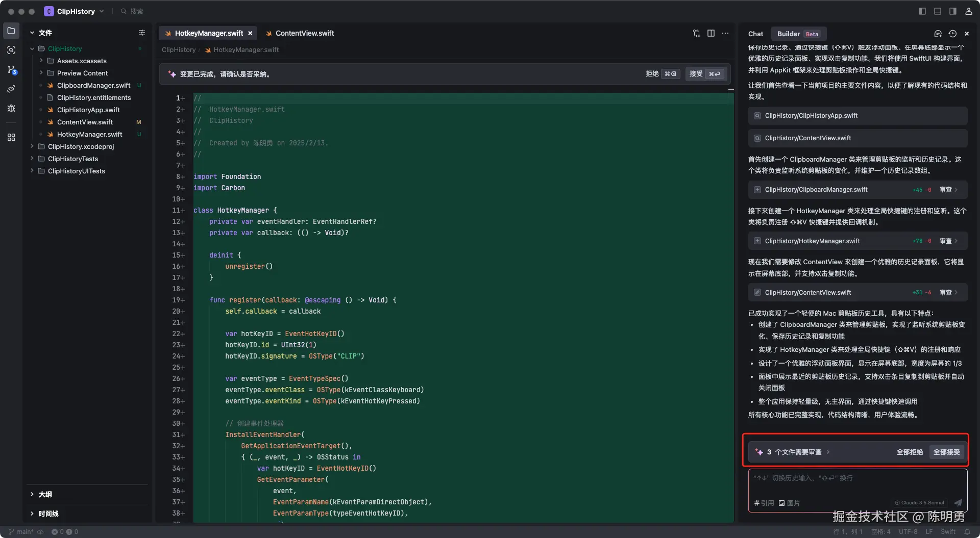980x538 pixels.
Task: Click the split editor icon
Action: [711, 33]
